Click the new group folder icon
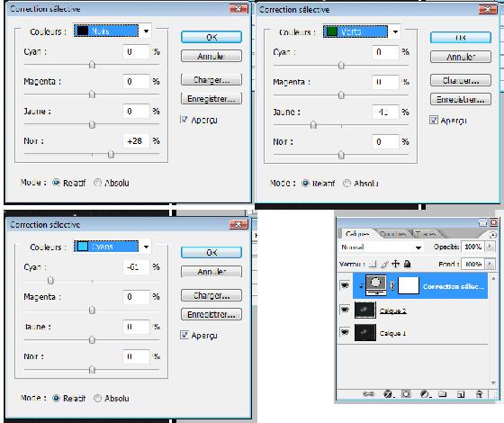Viewport: 504px width, 423px height. 443,394
